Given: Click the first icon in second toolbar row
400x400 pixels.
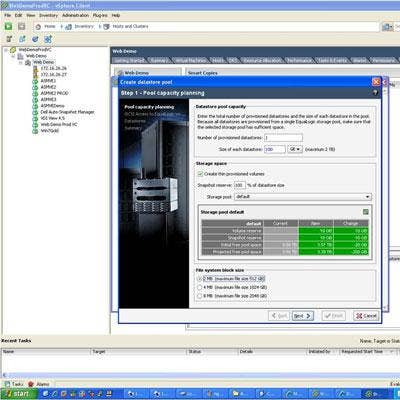Looking at the screenshot, I should [x=9, y=39].
